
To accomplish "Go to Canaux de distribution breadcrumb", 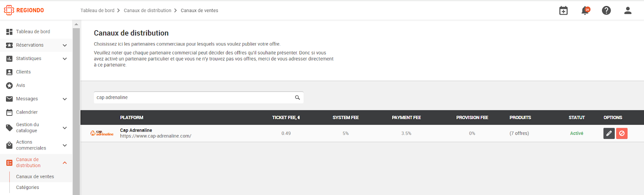I will tap(147, 10).
